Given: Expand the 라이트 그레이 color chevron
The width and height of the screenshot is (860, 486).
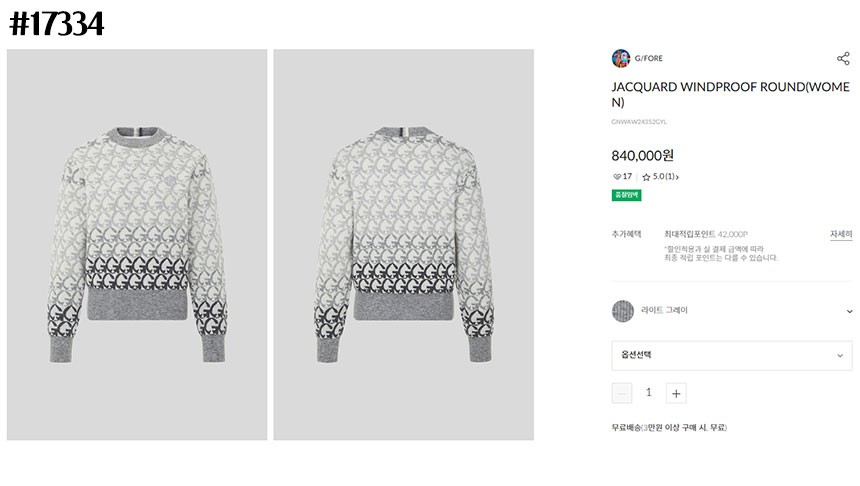Looking at the screenshot, I should pos(849,311).
